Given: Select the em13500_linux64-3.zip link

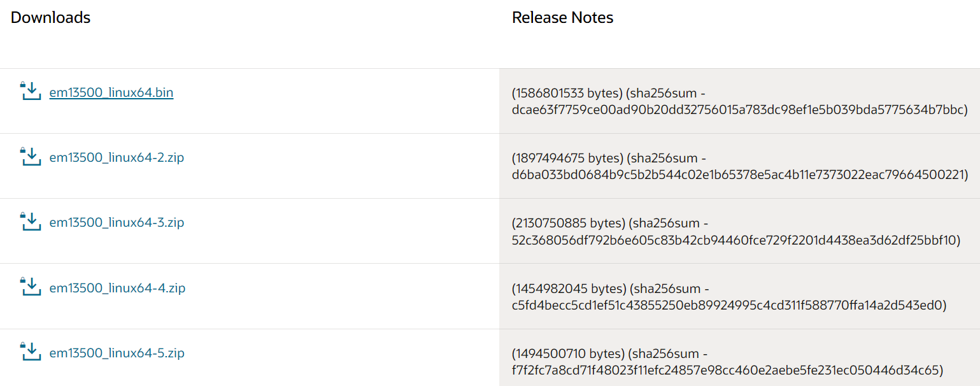Looking at the screenshot, I should click(x=117, y=223).
